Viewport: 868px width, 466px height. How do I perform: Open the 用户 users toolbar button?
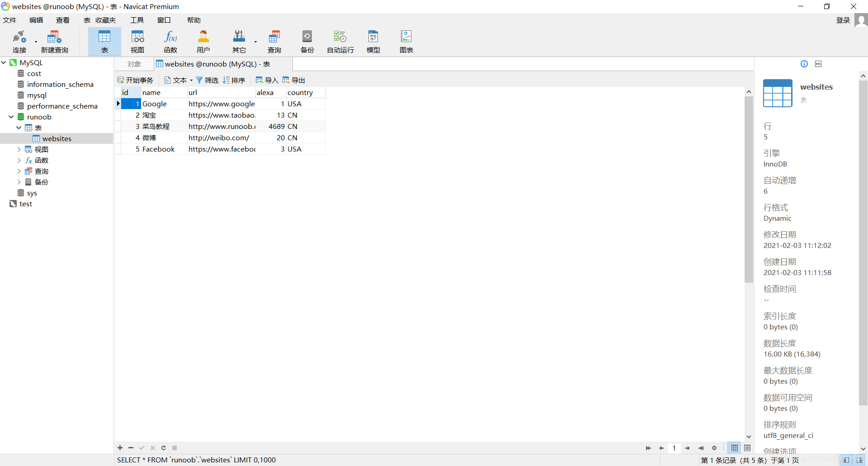[x=203, y=42]
